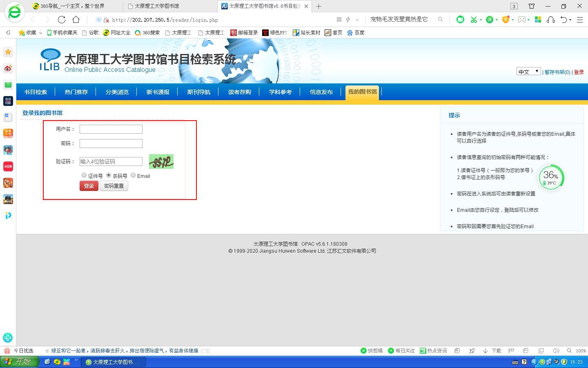Open the 中文 language dropdown
This screenshot has width=588, height=368.
click(528, 72)
